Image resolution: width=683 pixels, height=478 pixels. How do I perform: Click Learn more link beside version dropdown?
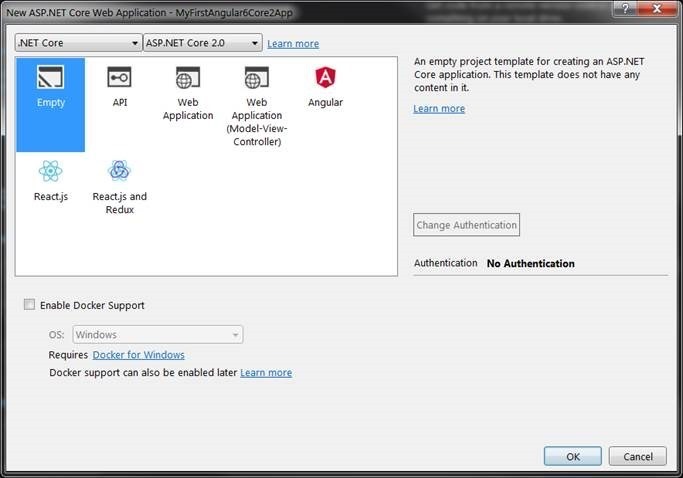pyautogui.click(x=293, y=44)
